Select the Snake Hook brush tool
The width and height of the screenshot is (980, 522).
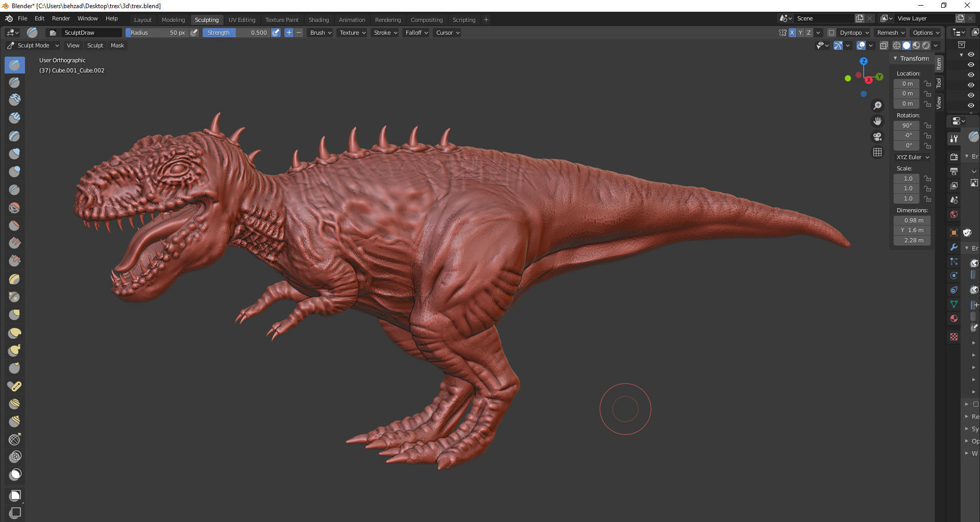coord(15,351)
